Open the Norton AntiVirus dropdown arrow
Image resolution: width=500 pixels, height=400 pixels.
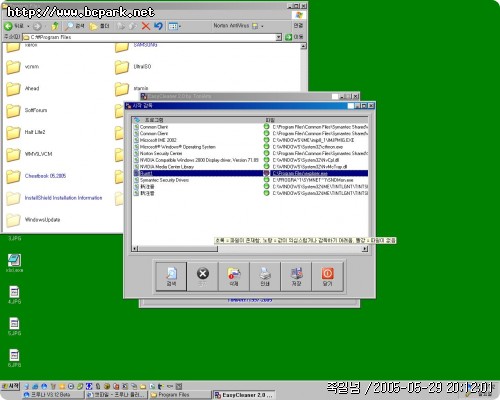pyautogui.click(x=262, y=26)
